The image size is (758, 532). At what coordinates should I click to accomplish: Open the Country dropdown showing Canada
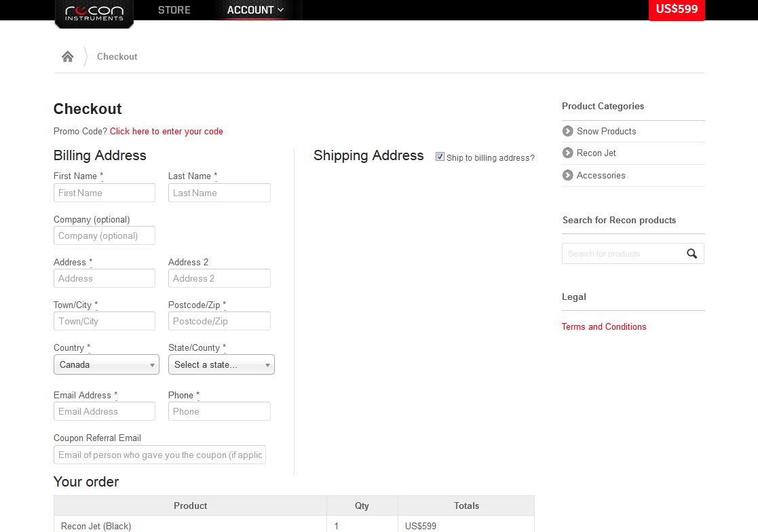pos(106,364)
